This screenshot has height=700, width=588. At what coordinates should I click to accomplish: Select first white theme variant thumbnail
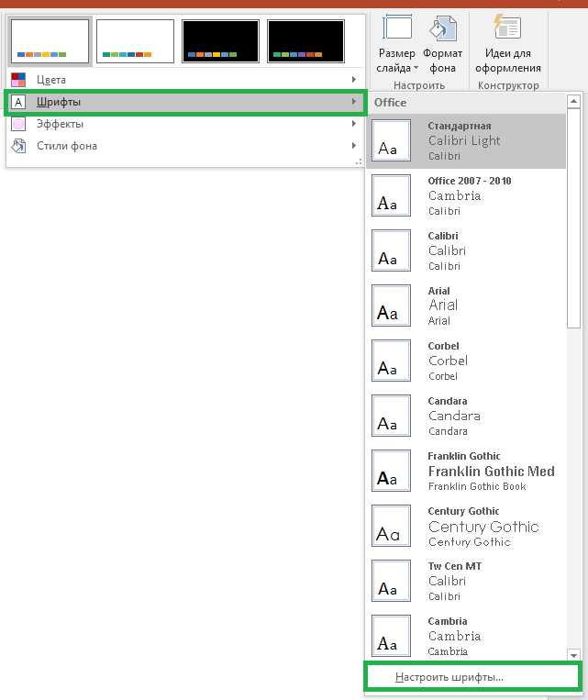click(50, 41)
